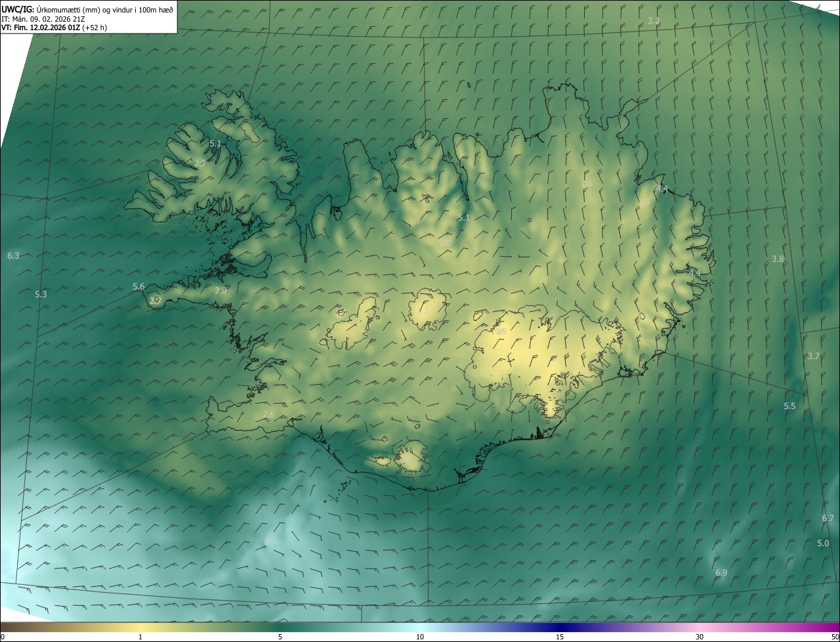This screenshot has width=840, height=642.
Task: Click the yellow color at legend value 1
Action: tap(140, 628)
